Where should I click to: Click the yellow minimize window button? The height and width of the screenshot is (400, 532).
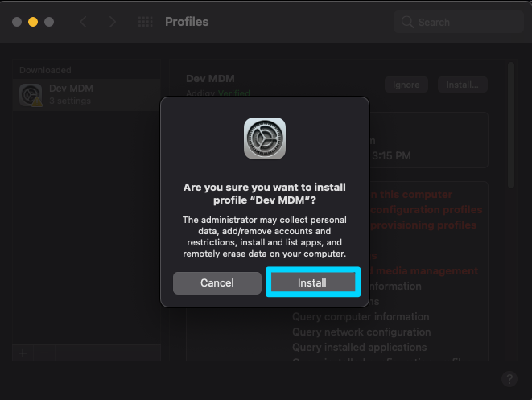pyautogui.click(x=33, y=22)
